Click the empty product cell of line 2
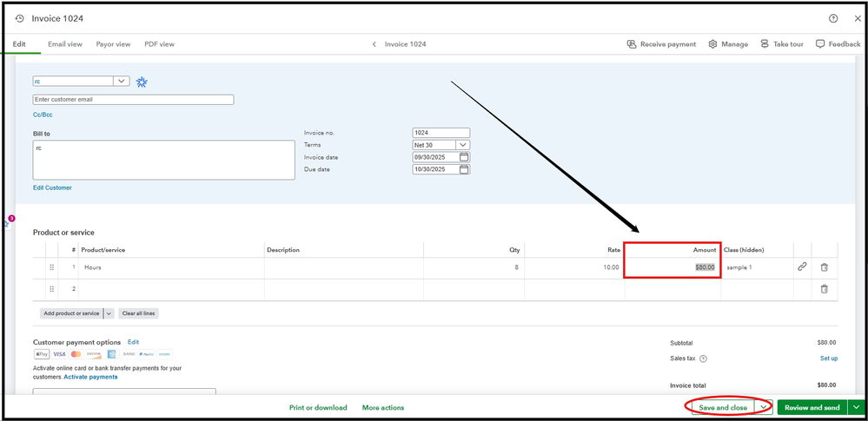868x421 pixels. point(172,289)
